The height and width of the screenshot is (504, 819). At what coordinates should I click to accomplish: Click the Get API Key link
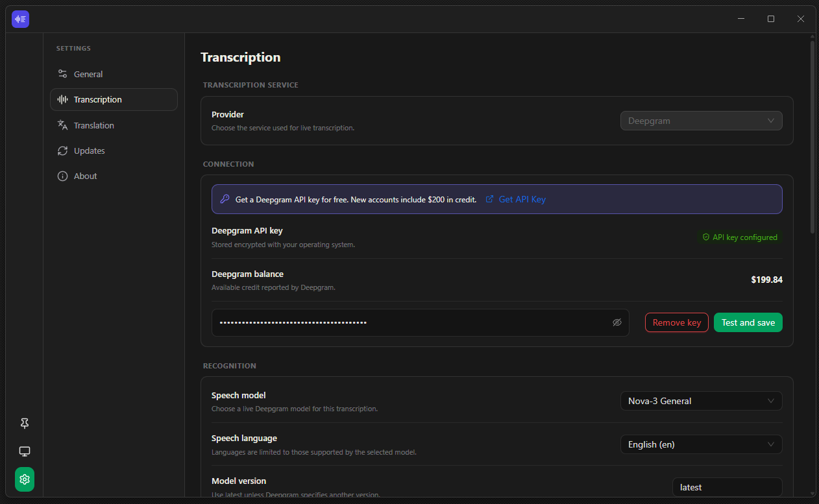click(x=522, y=199)
